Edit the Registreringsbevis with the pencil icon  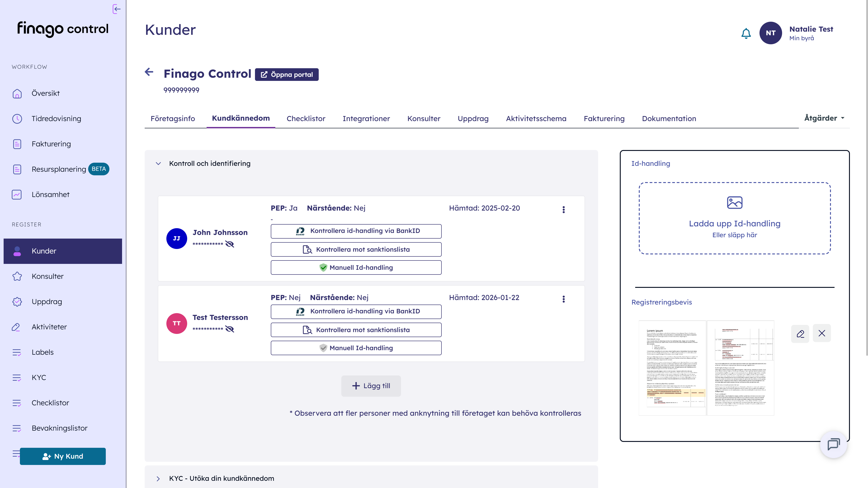pyautogui.click(x=800, y=333)
